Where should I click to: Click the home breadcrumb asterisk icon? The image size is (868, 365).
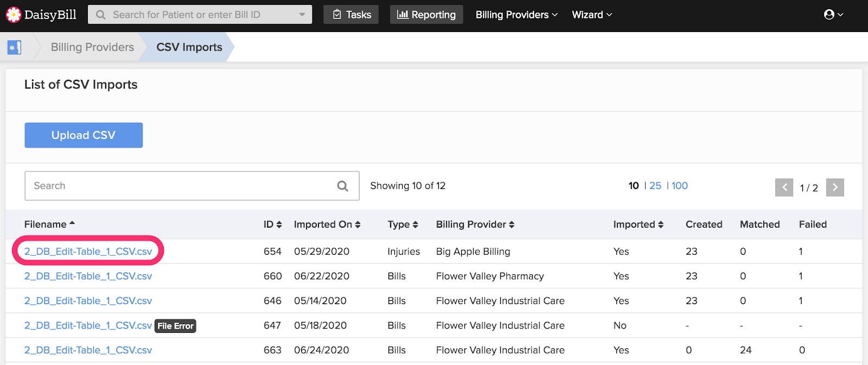click(14, 47)
